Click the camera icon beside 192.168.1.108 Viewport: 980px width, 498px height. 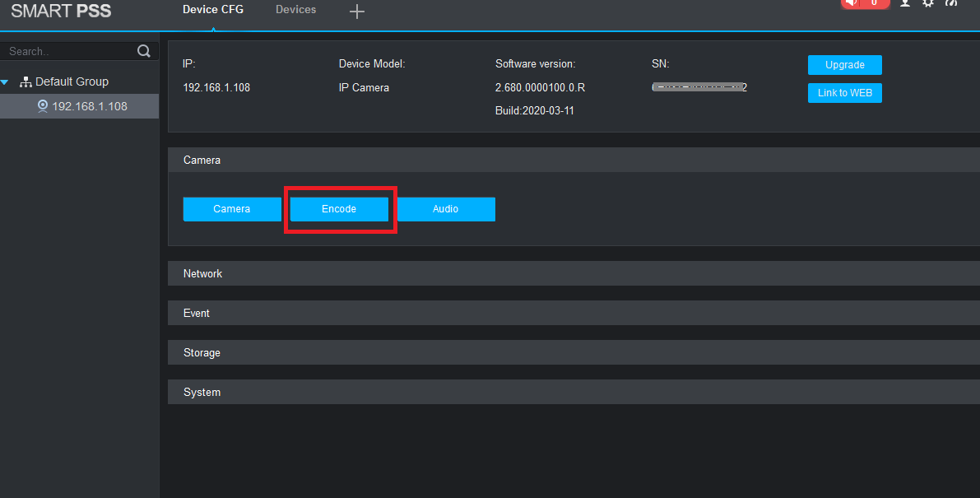[43, 106]
